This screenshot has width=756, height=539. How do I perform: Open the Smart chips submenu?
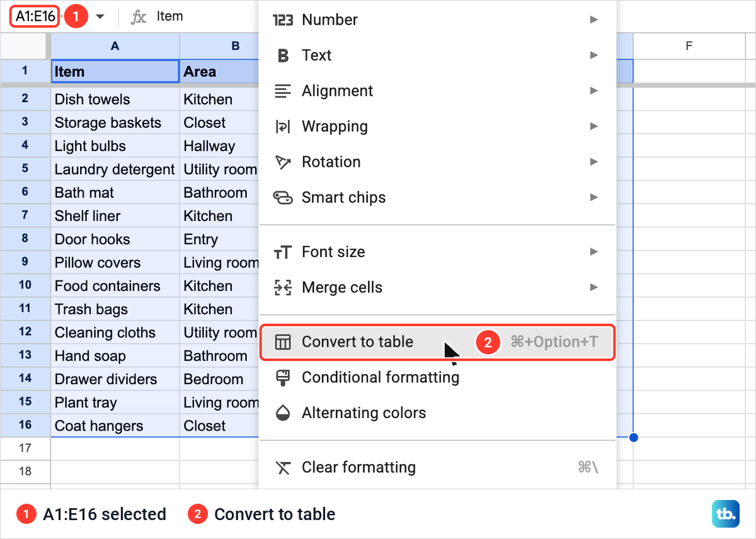tap(437, 198)
